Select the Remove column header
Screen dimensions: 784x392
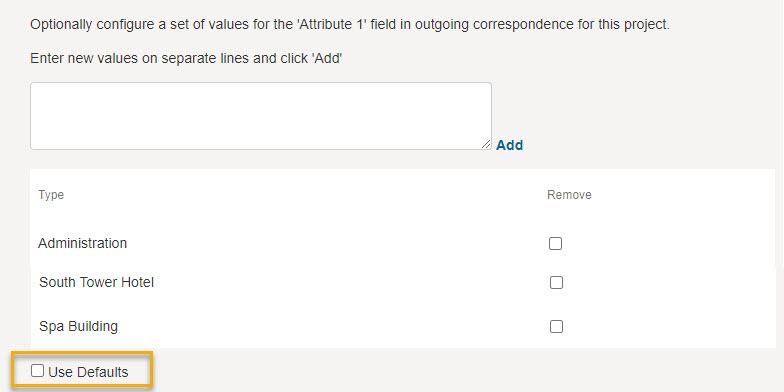tap(569, 194)
